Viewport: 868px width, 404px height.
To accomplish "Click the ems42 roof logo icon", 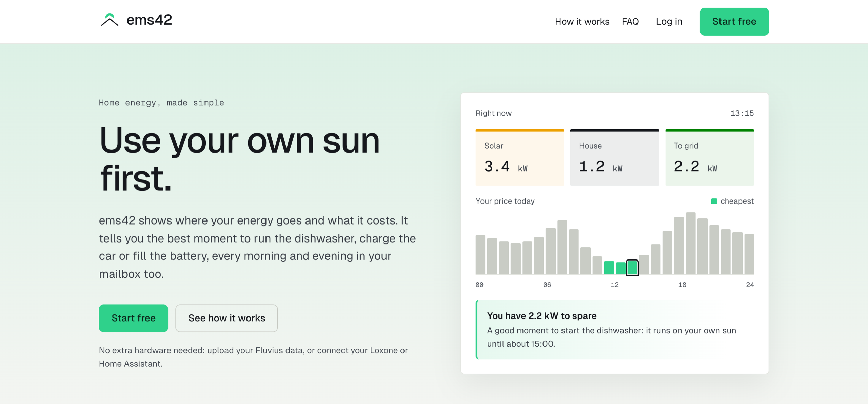I will (x=109, y=20).
